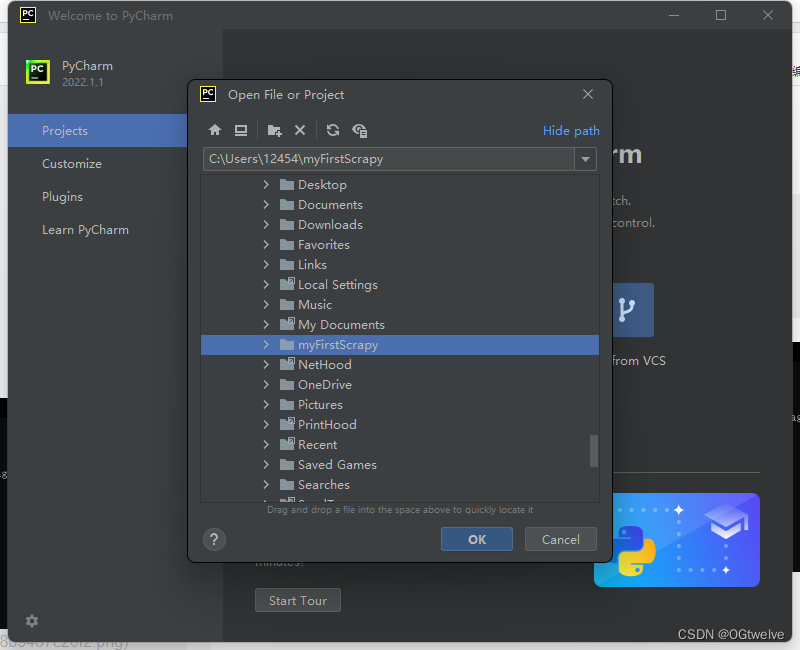Expand the OneDrive folder

point(266,385)
